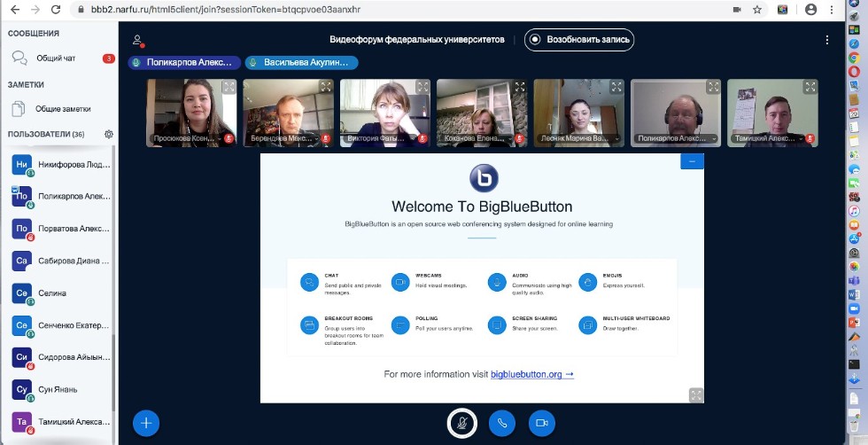The image size is (868, 445).
Task: Open the three-dot options menu
Action: click(x=827, y=40)
